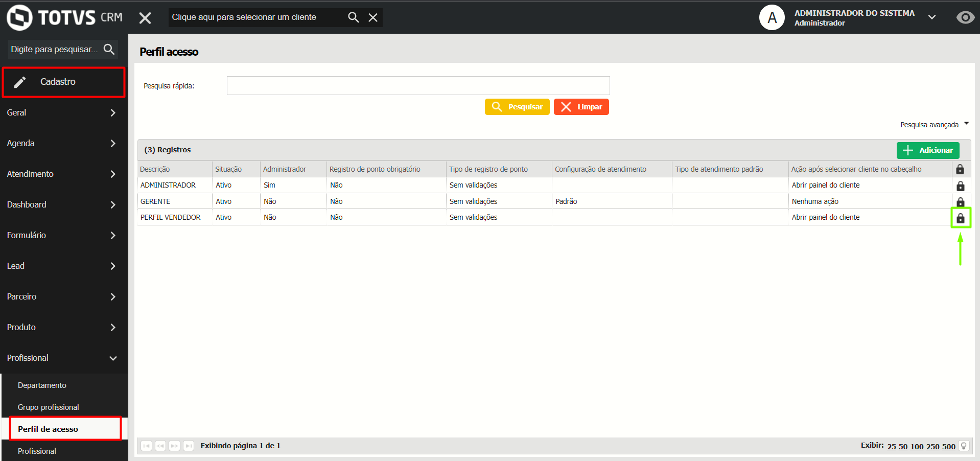Show 100 records per page
Viewport: 980px width, 461px height.
click(917, 447)
